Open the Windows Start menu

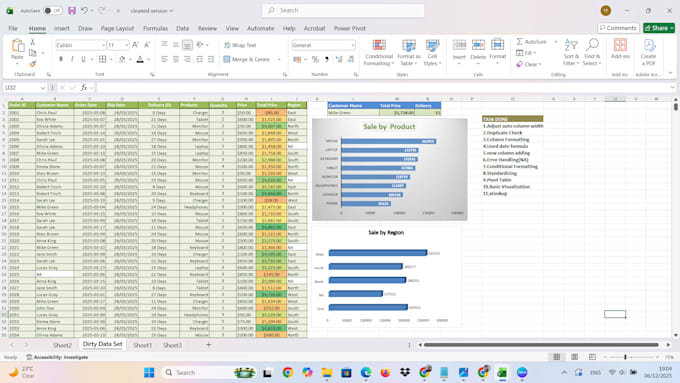(x=149, y=373)
